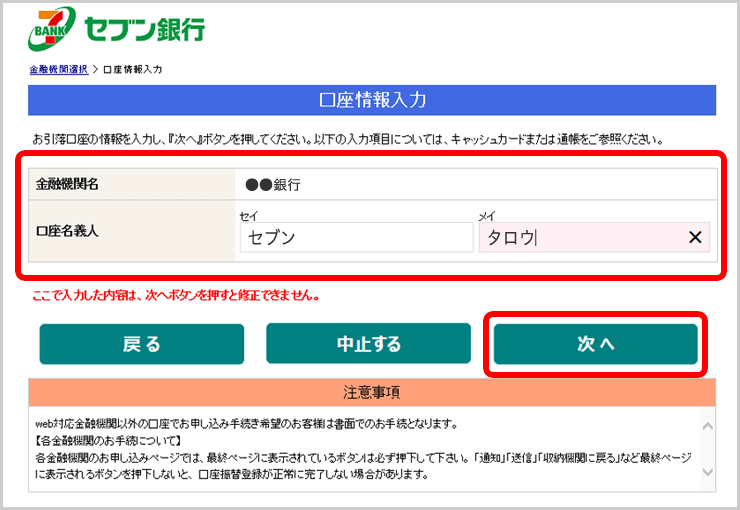Click the up arrow in the 注意事項 scrollbar
Screen dimensions: 740x510
pos(707,426)
